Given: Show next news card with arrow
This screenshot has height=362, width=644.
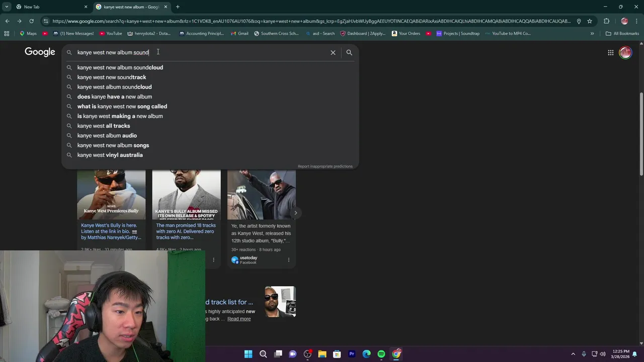Looking at the screenshot, I should [295, 213].
